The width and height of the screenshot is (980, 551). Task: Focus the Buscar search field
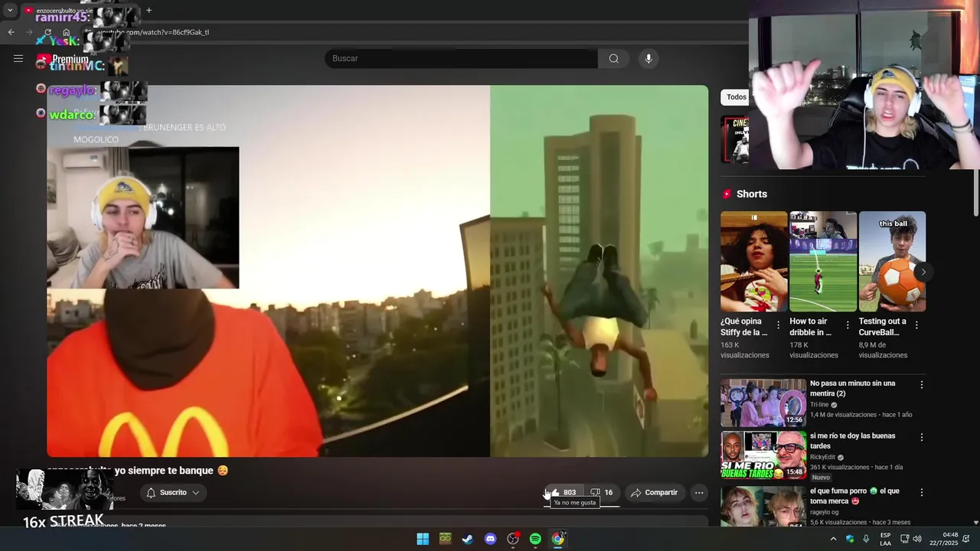click(461, 59)
